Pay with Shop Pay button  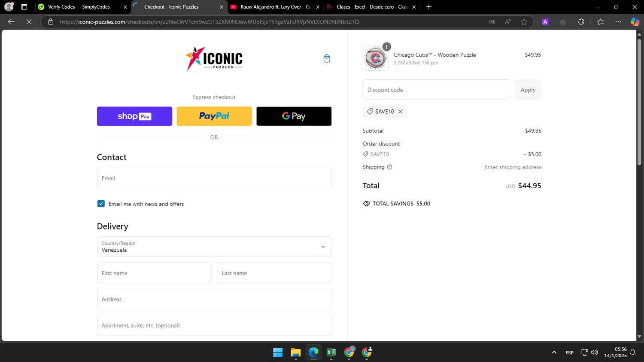click(x=134, y=116)
